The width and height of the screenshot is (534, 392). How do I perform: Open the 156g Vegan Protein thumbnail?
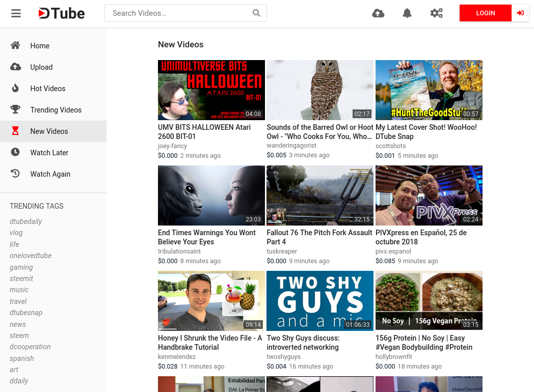tap(429, 300)
